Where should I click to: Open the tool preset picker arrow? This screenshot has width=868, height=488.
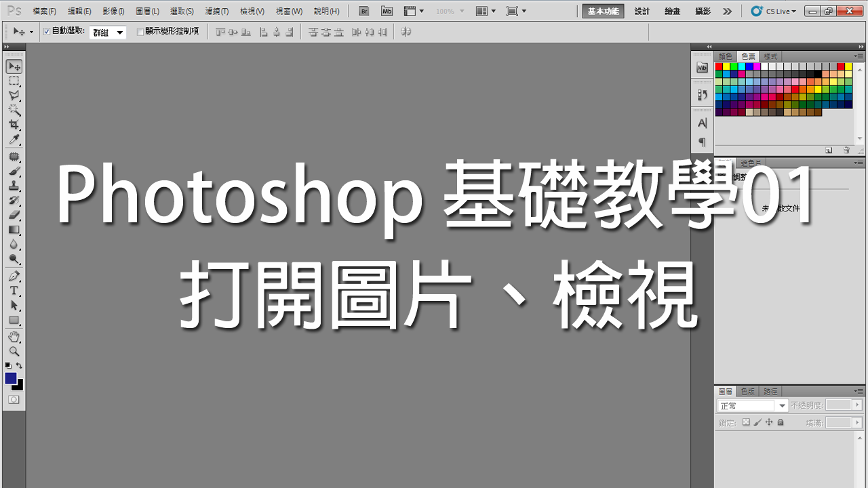[x=31, y=32]
